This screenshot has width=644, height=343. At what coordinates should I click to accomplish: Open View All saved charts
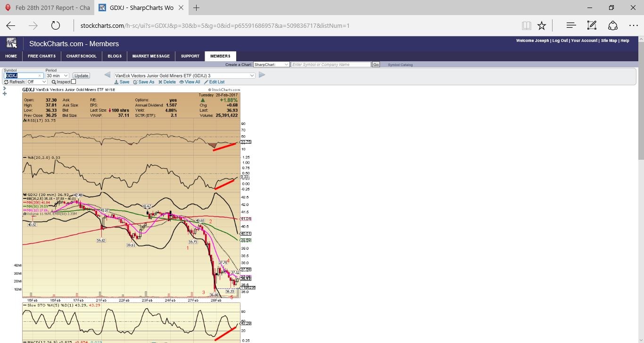coord(190,82)
